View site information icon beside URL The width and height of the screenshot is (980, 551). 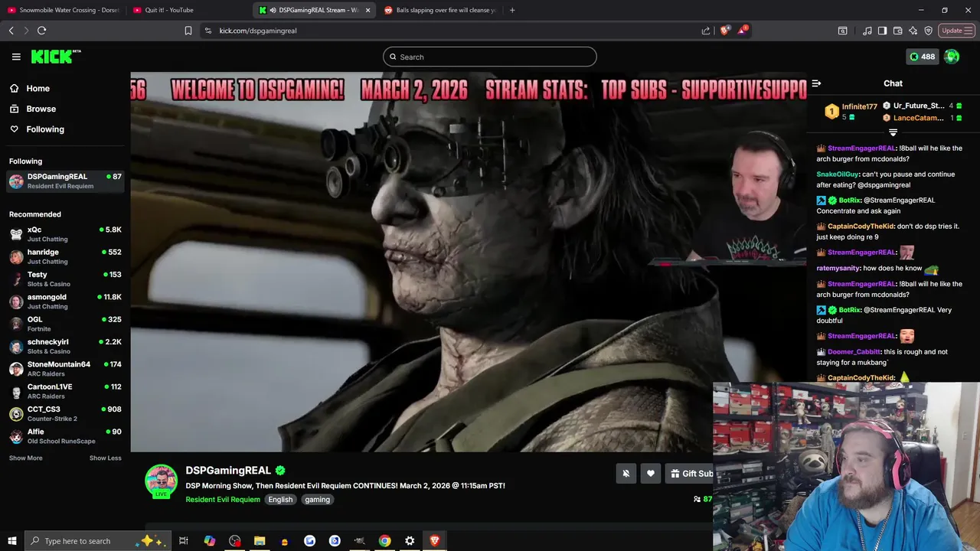point(207,31)
